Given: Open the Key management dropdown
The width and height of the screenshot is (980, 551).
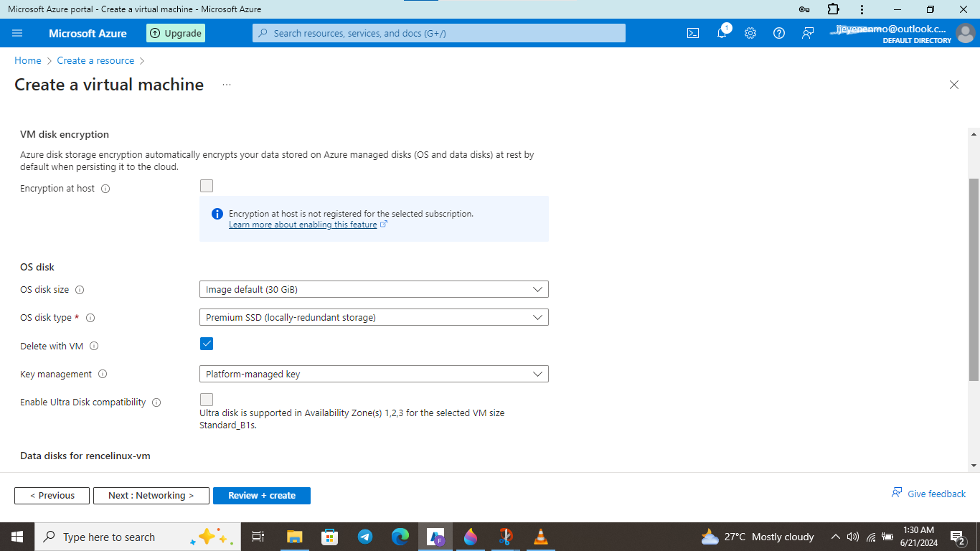Looking at the screenshot, I should 374,374.
